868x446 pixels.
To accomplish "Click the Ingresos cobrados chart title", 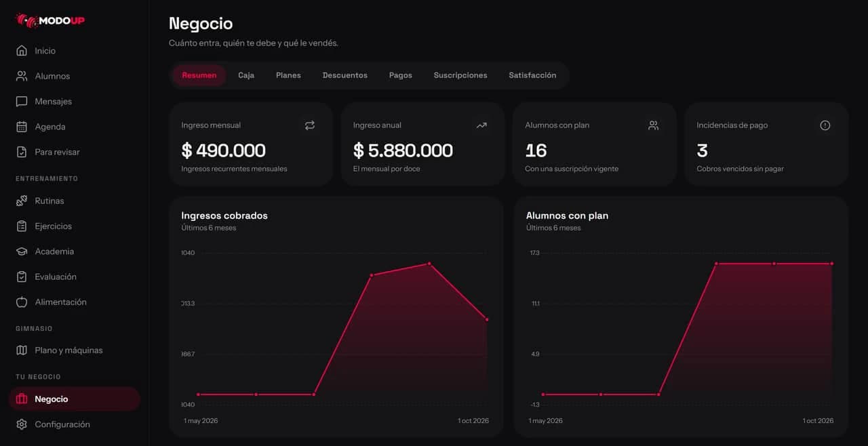I will point(224,216).
